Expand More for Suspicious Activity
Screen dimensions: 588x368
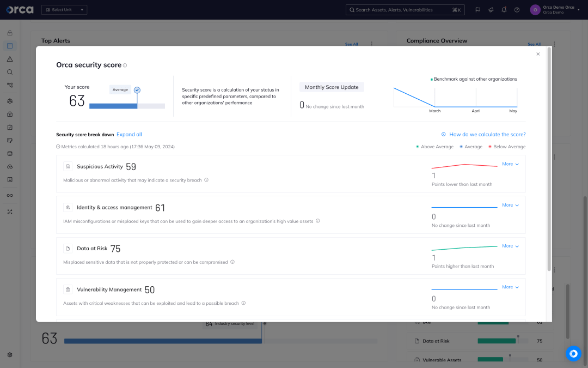tap(510, 164)
